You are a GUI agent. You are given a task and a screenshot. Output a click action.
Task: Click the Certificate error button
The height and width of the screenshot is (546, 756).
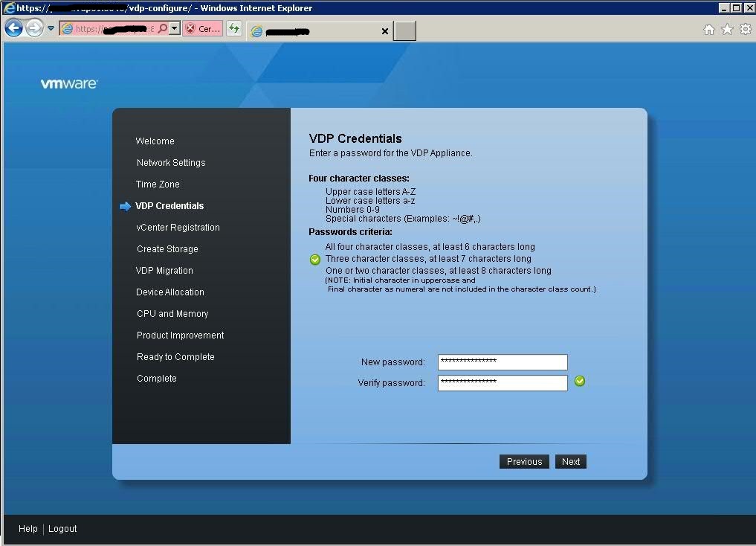[202, 29]
